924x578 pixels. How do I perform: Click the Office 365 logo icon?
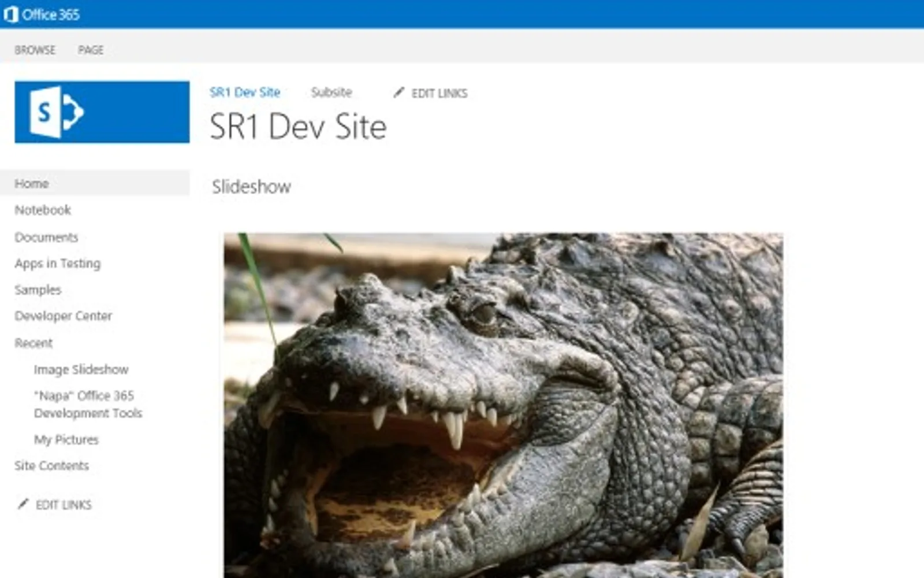click(x=10, y=14)
